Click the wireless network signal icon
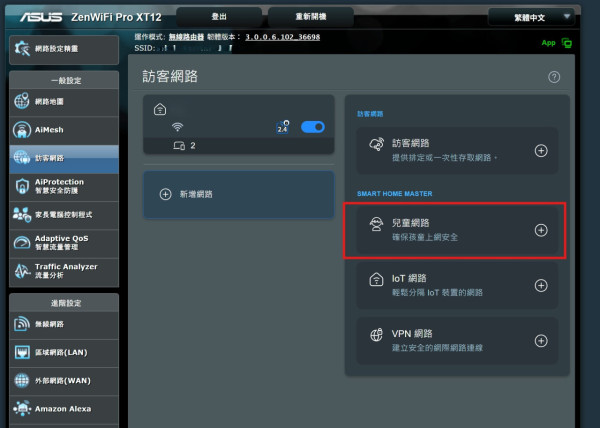This screenshot has width=600, height=428. [x=22, y=324]
